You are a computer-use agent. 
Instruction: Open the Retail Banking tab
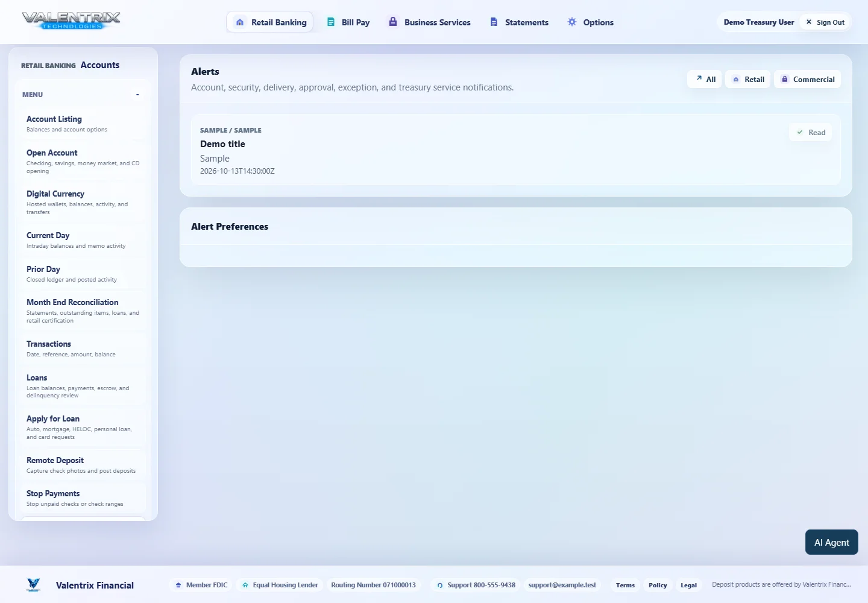point(269,22)
